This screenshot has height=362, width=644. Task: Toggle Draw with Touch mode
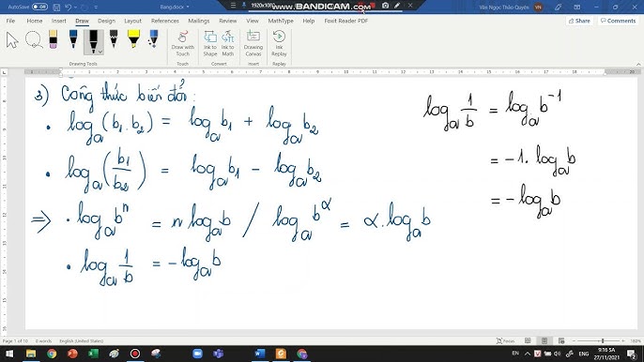(183, 43)
